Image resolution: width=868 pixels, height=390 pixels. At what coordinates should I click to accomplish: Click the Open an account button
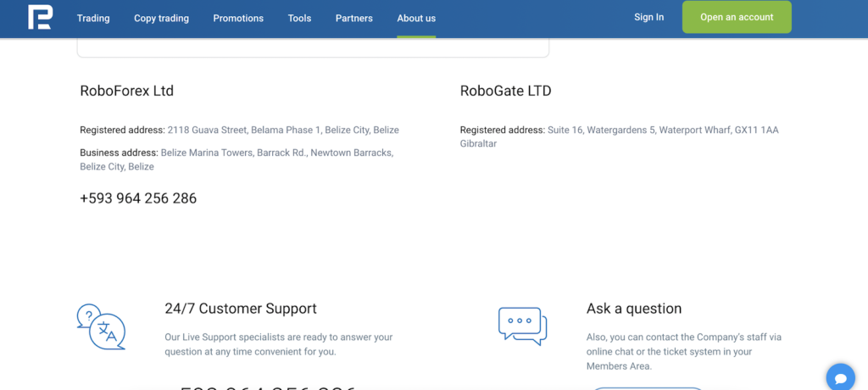(x=737, y=17)
